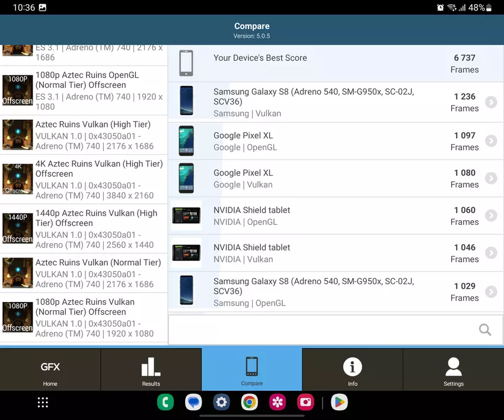Image resolution: width=504 pixels, height=420 pixels.
Task: Open Your Device's Best Score row
Action: [335, 63]
